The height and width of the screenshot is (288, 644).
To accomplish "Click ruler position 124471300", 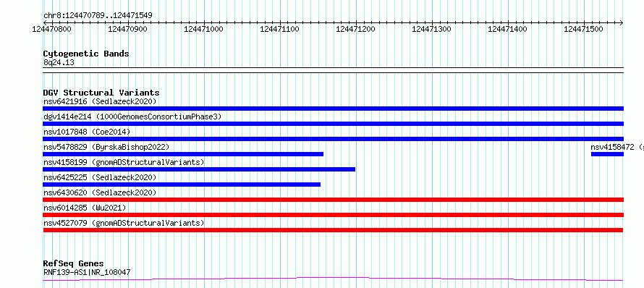I will [x=431, y=29].
